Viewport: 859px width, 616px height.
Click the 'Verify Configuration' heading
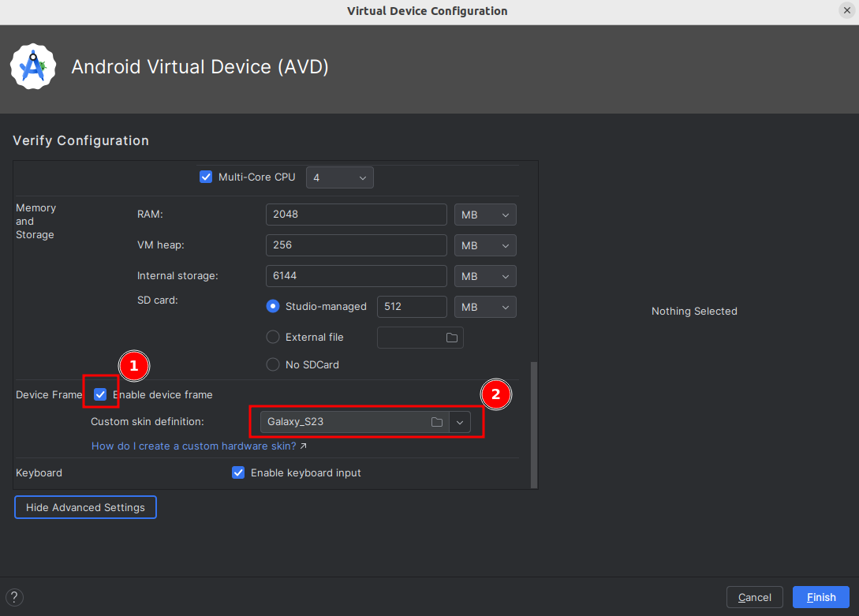click(81, 140)
